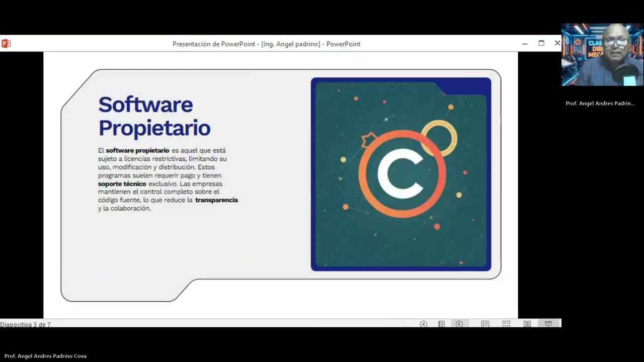
Task: Open Slide Sorter grid view icon
Action: [x=506, y=324]
